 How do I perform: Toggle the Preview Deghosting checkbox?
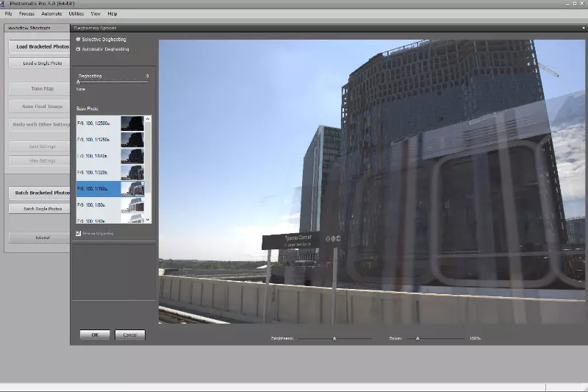click(78, 233)
